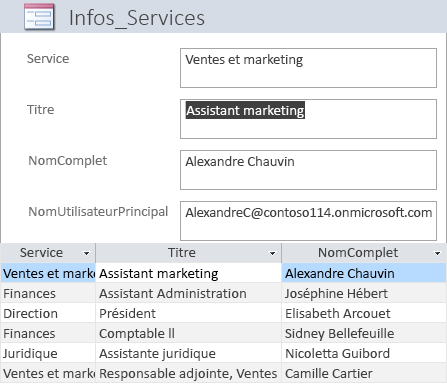Select the Camille Cartier cell
The image size is (447, 384).
point(364,373)
